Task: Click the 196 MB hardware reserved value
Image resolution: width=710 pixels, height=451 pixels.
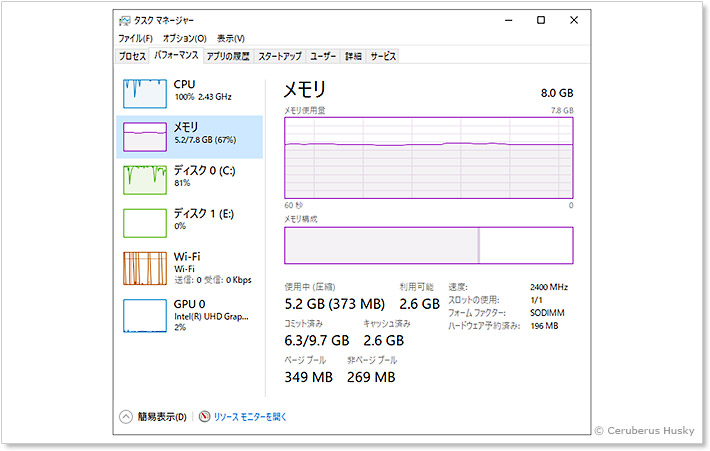Action: click(544, 326)
